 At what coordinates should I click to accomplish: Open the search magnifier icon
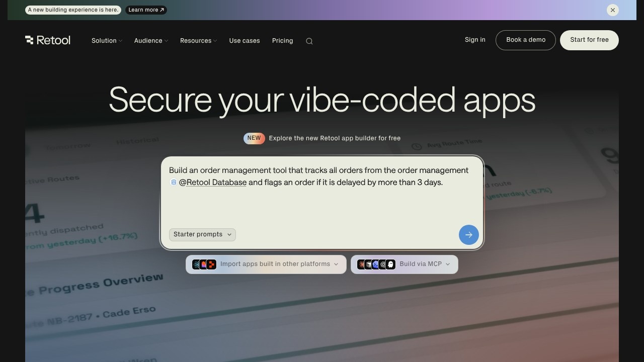309,41
